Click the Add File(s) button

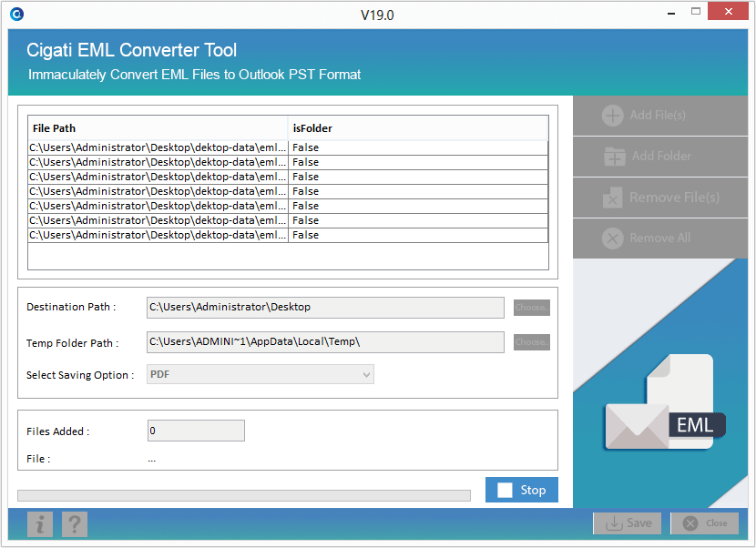(x=660, y=116)
